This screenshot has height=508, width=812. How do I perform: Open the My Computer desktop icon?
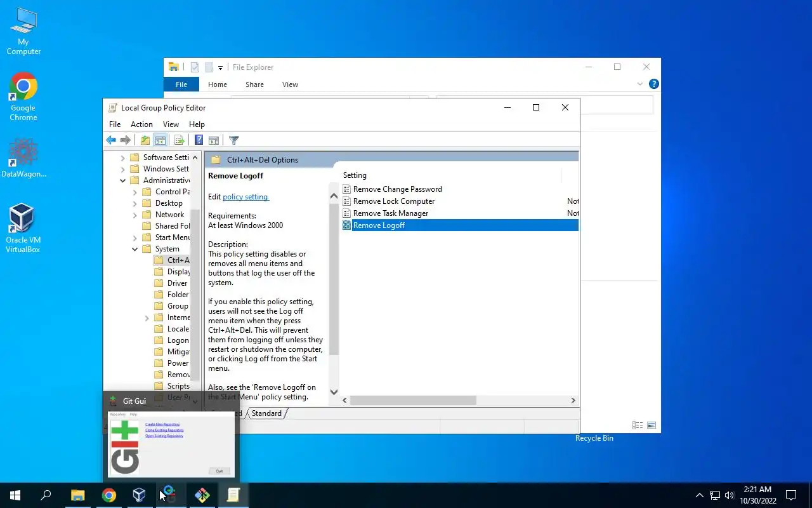pyautogui.click(x=23, y=32)
